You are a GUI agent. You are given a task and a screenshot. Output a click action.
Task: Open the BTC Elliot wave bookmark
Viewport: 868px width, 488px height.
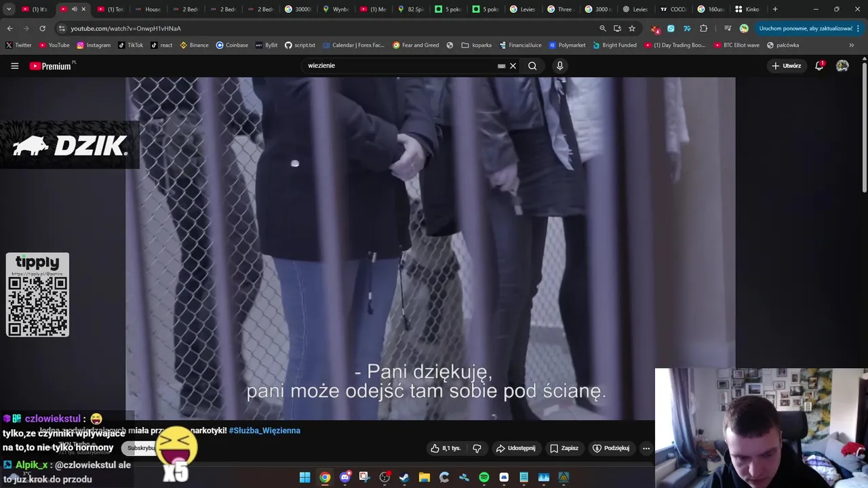point(736,45)
